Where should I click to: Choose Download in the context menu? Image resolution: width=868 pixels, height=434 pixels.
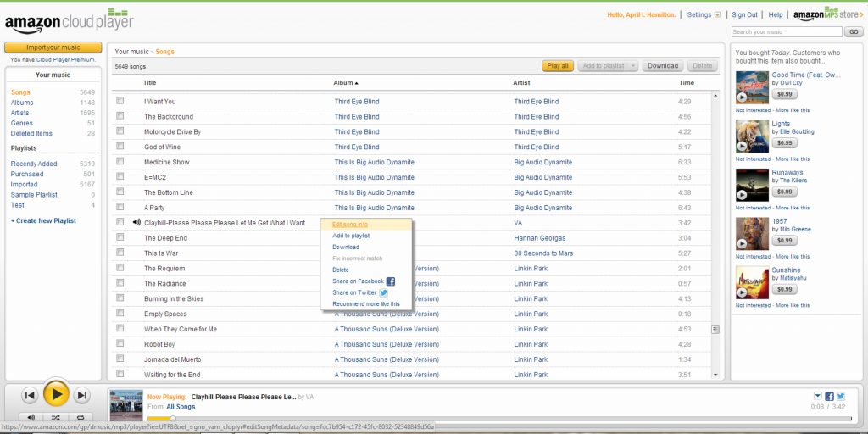(x=346, y=247)
